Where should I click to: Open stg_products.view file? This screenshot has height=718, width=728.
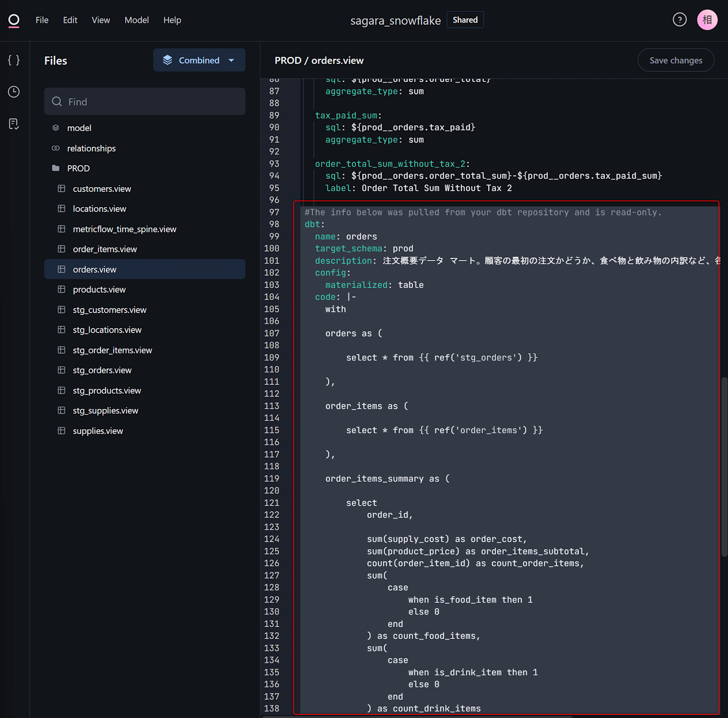pos(145,390)
